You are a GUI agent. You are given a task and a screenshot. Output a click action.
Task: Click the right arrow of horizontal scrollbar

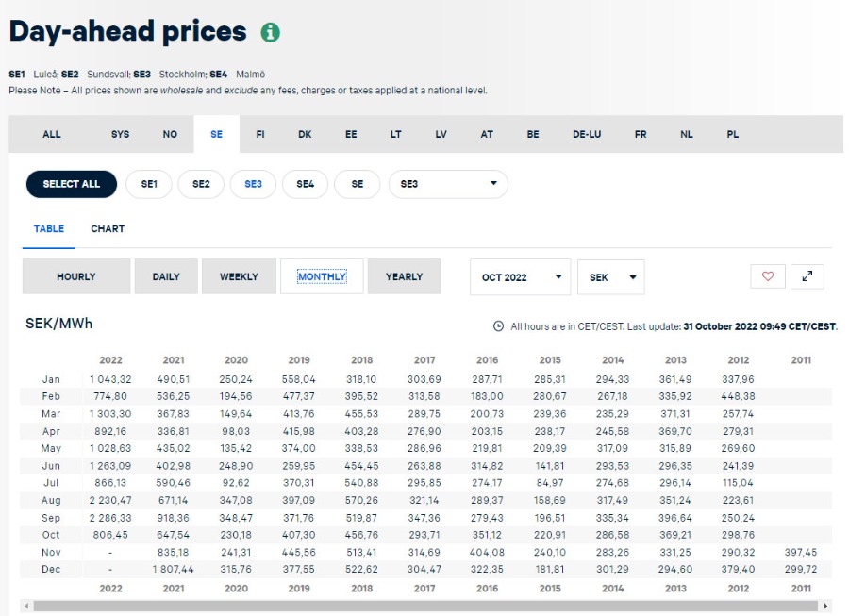(x=826, y=606)
